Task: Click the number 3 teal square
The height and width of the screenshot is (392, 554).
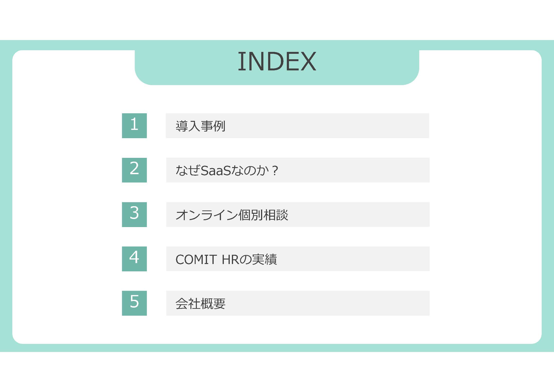Action: tap(134, 214)
